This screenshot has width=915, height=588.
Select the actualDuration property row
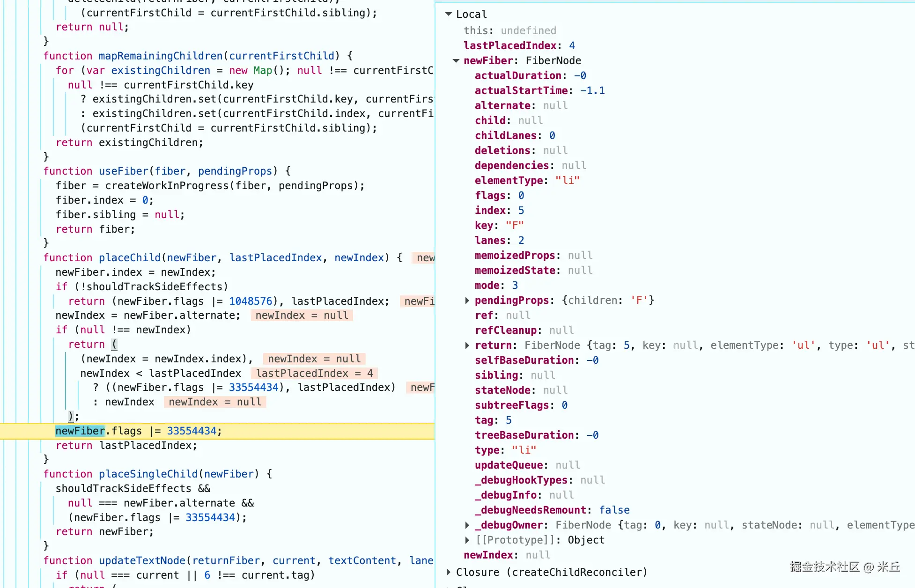(x=531, y=76)
